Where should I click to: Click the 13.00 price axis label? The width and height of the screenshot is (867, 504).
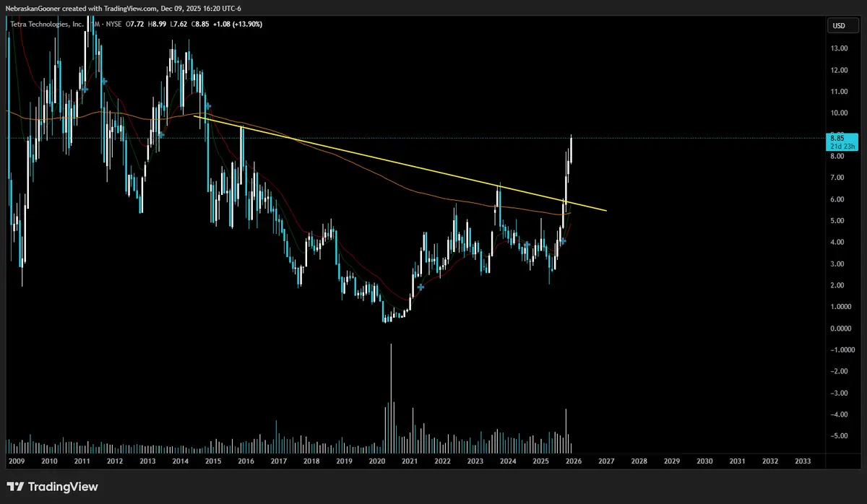click(839, 48)
